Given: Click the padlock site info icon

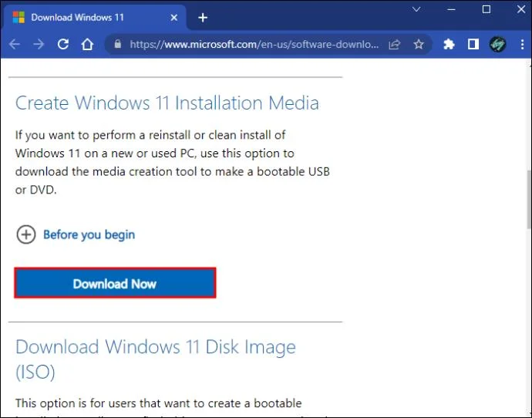Looking at the screenshot, I should [x=117, y=44].
